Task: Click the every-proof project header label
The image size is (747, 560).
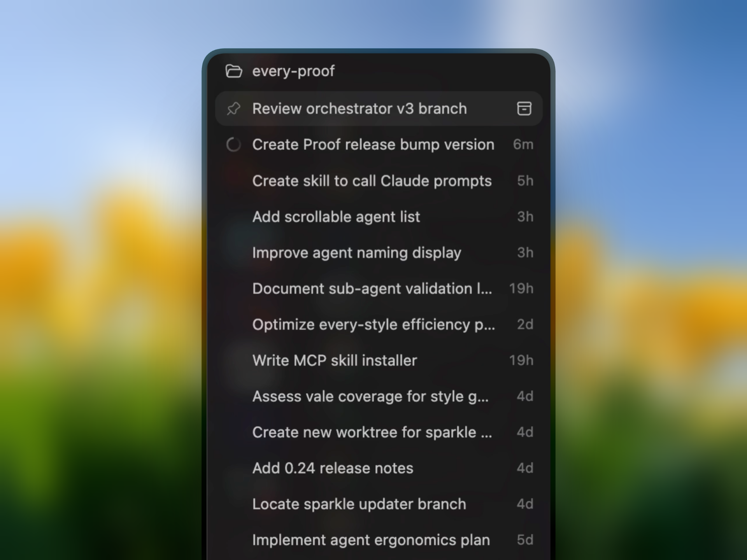Action: tap(293, 71)
